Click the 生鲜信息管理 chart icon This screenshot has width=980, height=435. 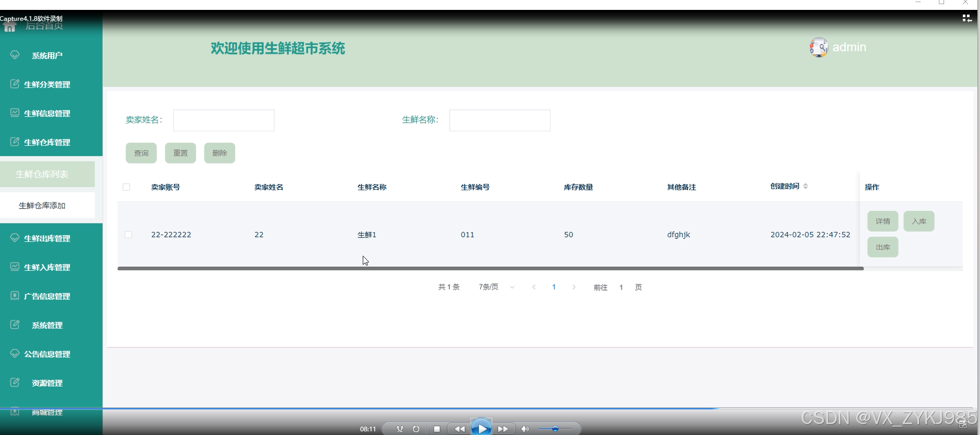pos(15,113)
